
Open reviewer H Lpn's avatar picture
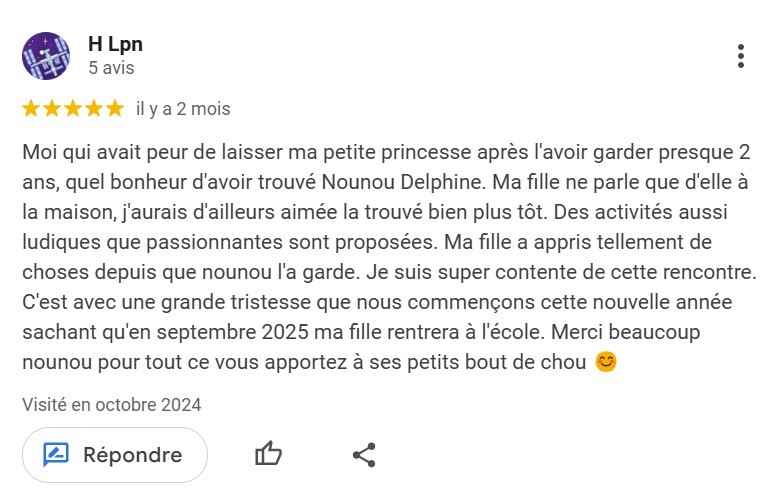[45, 56]
